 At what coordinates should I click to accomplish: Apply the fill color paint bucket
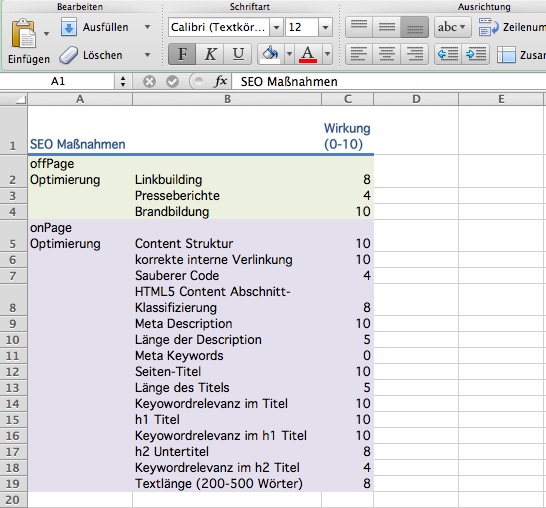click(271, 54)
